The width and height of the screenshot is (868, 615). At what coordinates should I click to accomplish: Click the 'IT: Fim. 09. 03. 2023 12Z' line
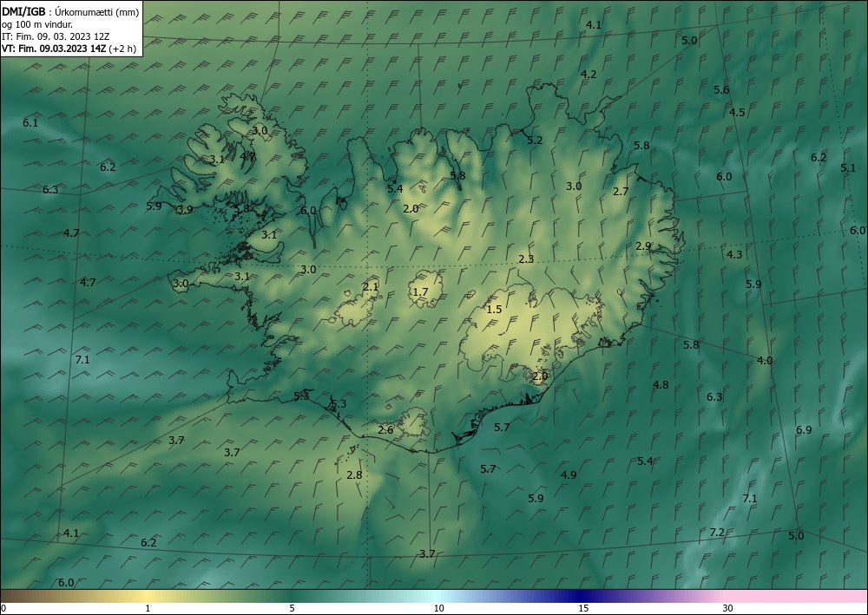56,36
